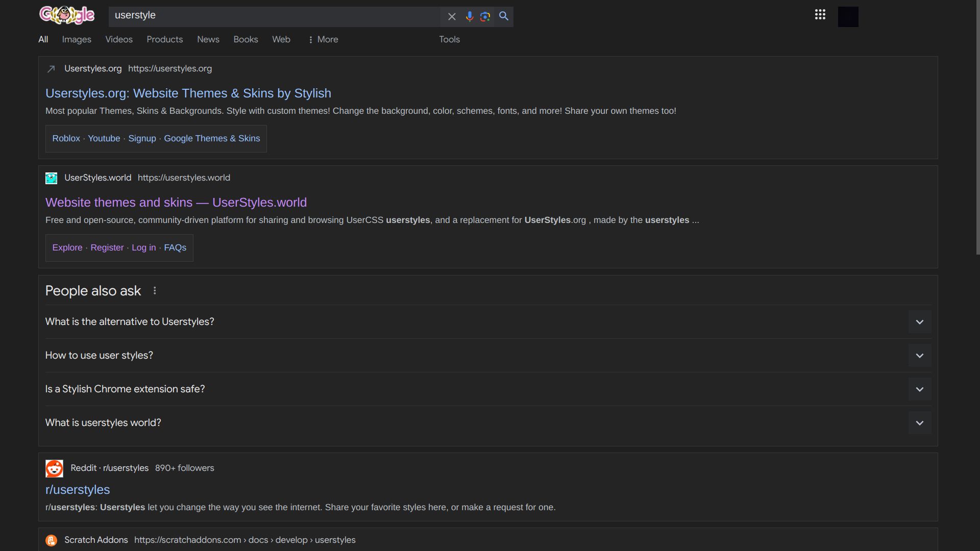
Task: Click the Scratch Addons favicon
Action: coord(51,540)
